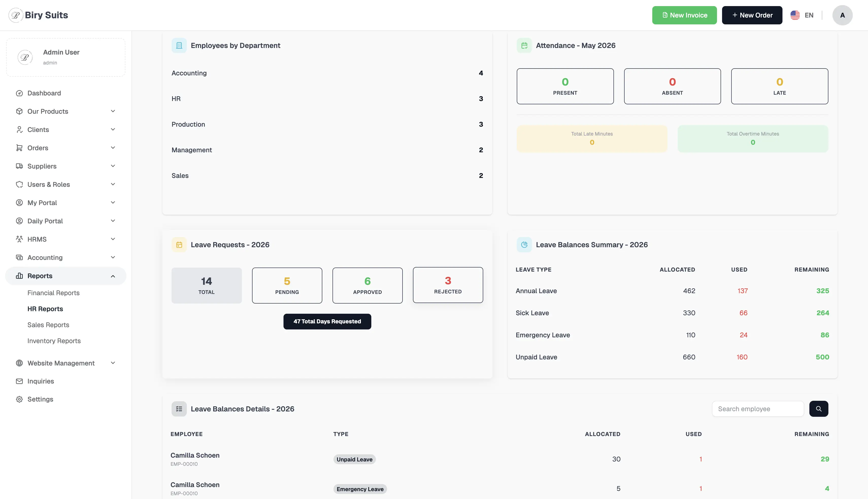Open Inventory Reports submenu item
Viewport: 868px width, 499px height.
click(54, 341)
